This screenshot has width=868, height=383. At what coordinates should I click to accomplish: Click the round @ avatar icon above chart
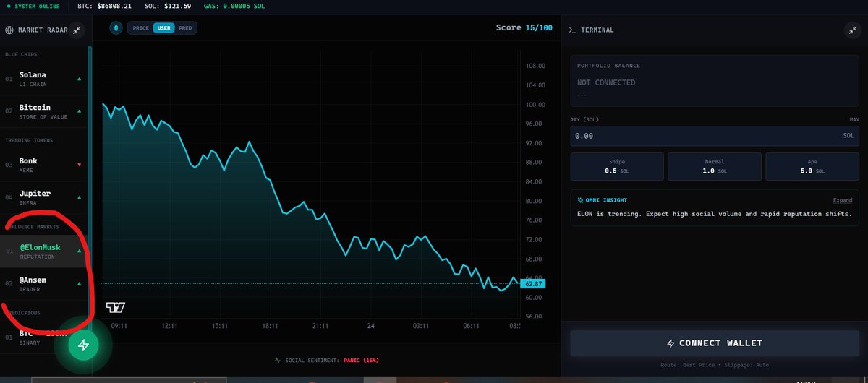click(x=116, y=27)
